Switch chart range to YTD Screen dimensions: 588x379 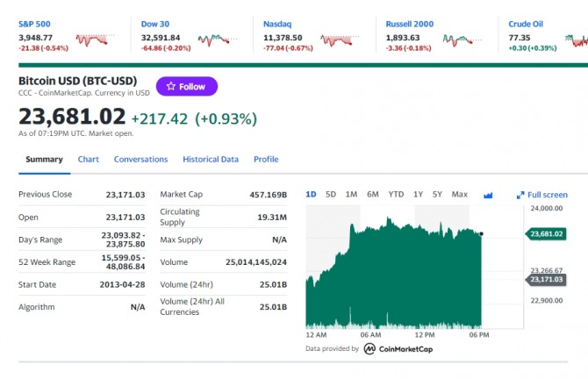396,194
